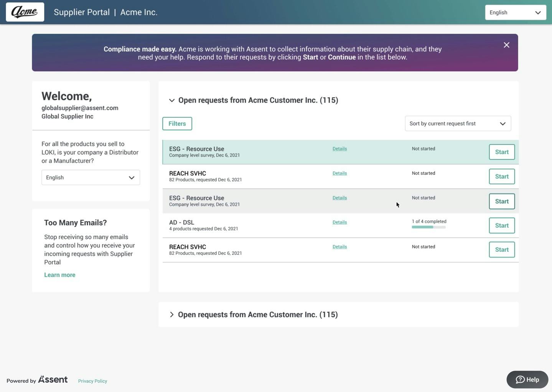
Task: Start the first REACH SVHC request
Action: point(501,176)
